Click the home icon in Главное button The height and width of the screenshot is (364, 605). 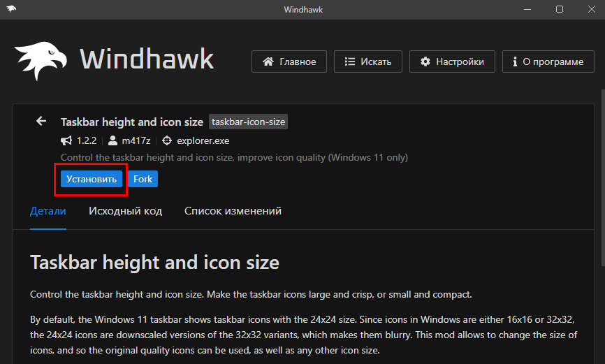click(268, 61)
